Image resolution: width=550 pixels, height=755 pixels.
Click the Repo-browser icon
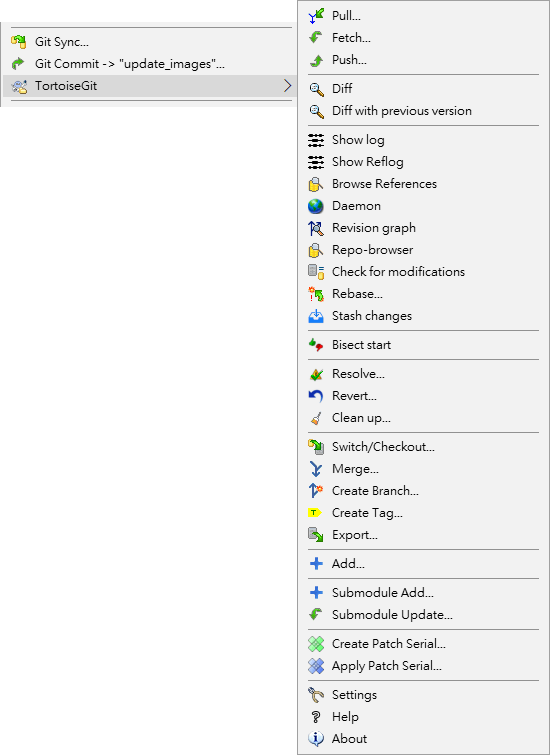(x=316, y=250)
